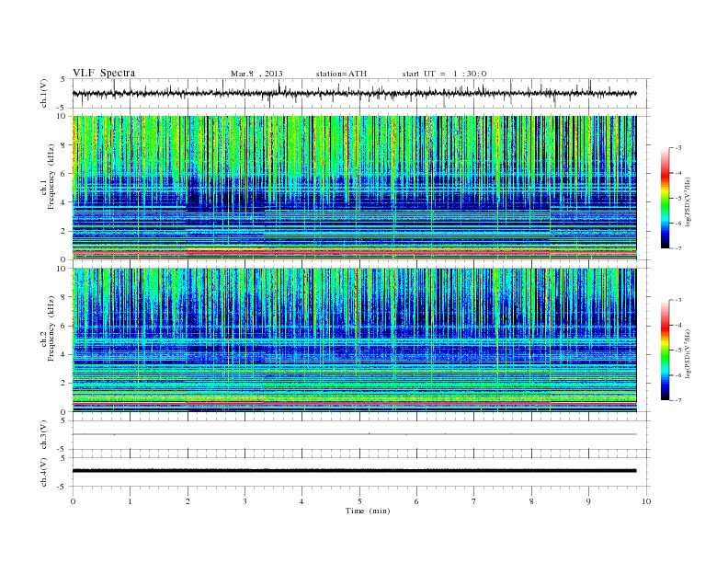Viewport: 728px width, 563px height.
Task: Click the "4" kHz tick on ch.2 frequency axis
Action: [63, 354]
